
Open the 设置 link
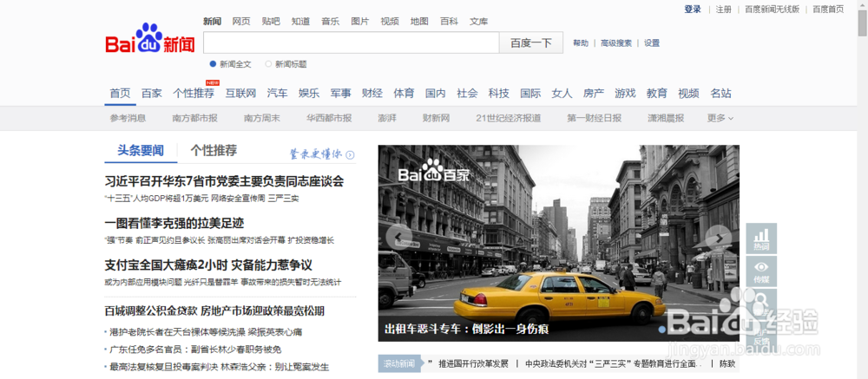point(652,43)
